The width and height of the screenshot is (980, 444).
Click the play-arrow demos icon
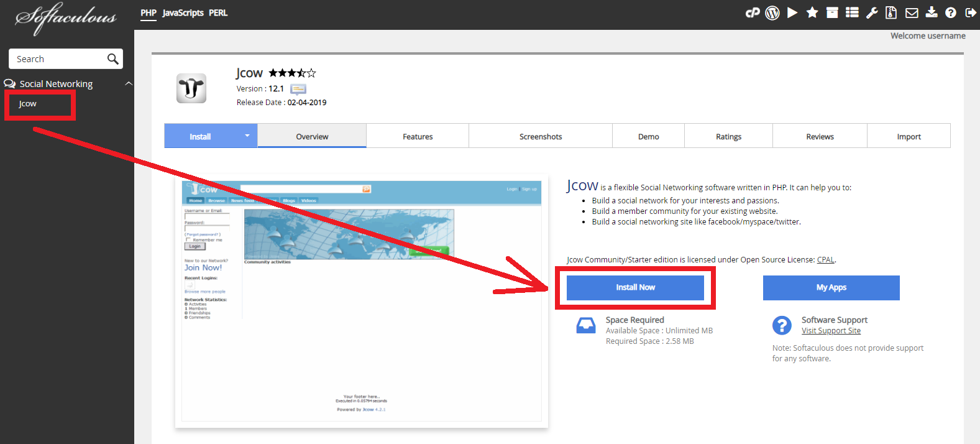pos(792,12)
